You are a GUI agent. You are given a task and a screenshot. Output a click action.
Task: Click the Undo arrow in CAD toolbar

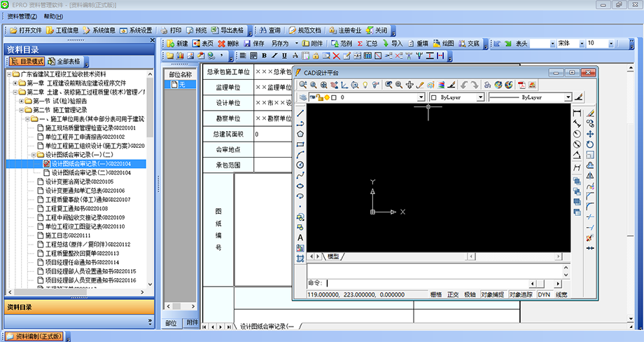pos(464,85)
